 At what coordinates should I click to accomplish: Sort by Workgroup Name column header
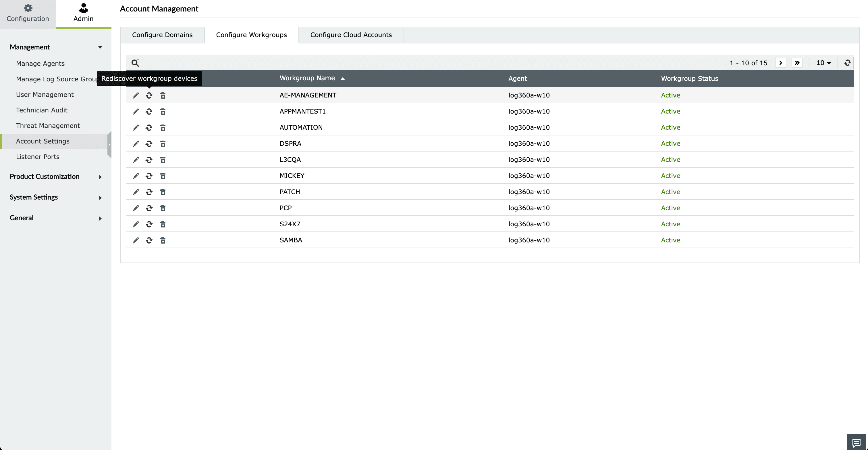[307, 78]
